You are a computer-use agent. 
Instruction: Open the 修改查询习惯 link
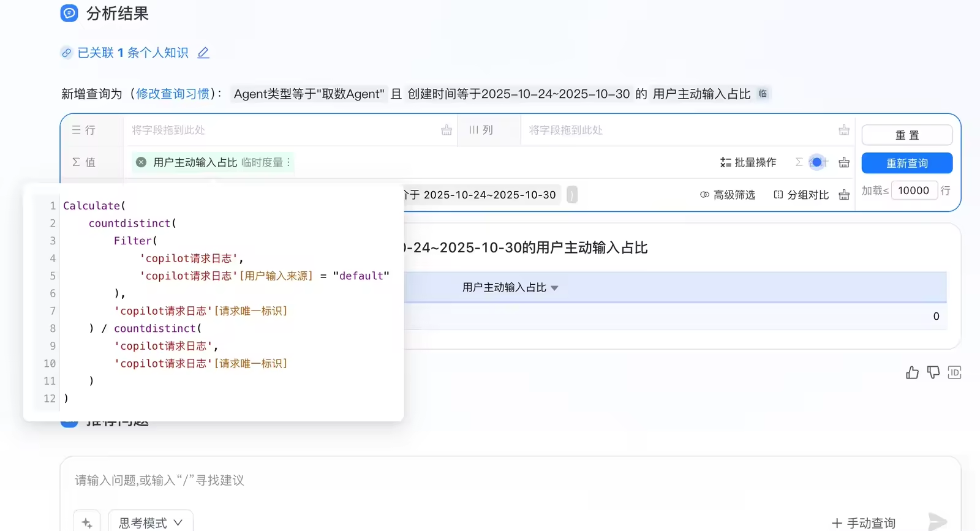[172, 94]
